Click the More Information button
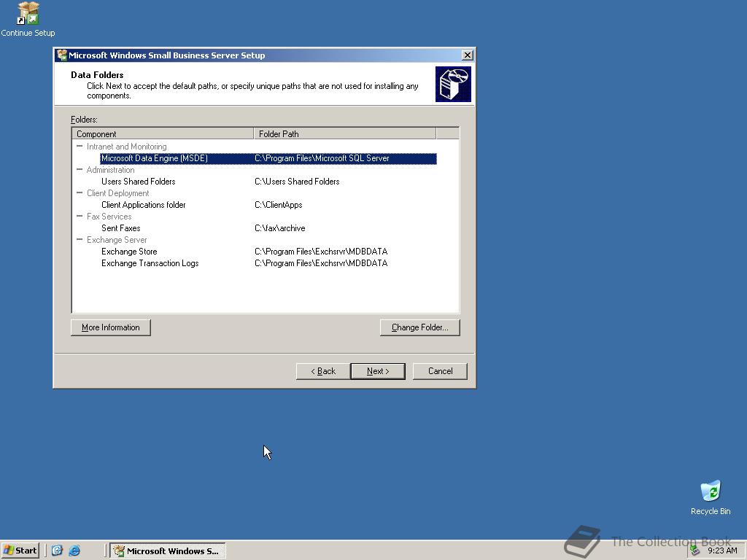This screenshot has height=560, width=747. pyautogui.click(x=111, y=327)
